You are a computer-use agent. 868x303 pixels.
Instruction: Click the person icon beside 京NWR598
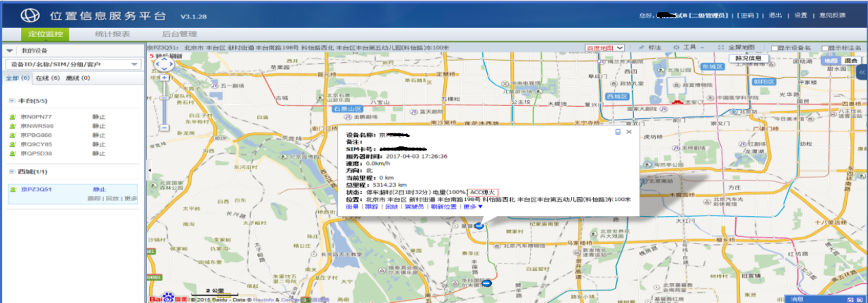12,126
